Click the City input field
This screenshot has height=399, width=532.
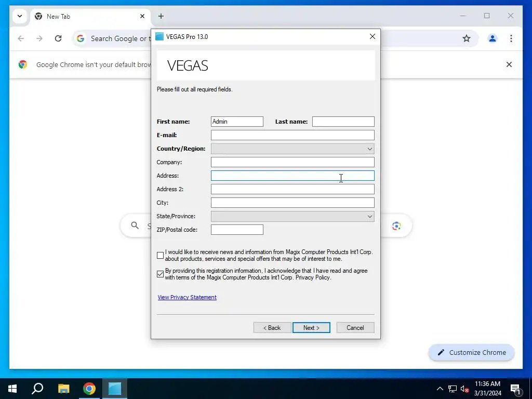(x=292, y=203)
